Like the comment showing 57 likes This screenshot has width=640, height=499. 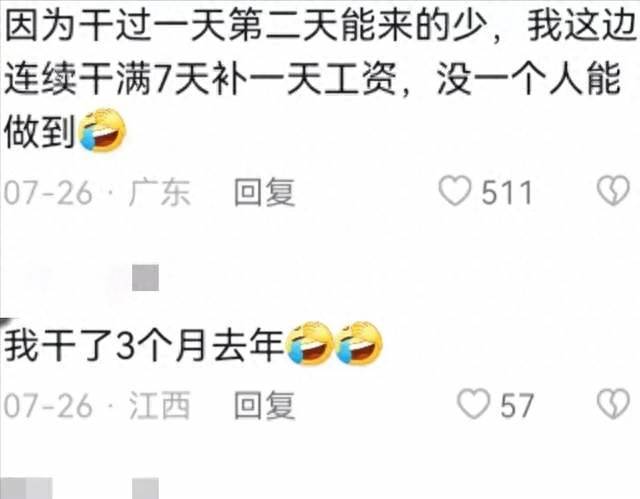point(473,404)
